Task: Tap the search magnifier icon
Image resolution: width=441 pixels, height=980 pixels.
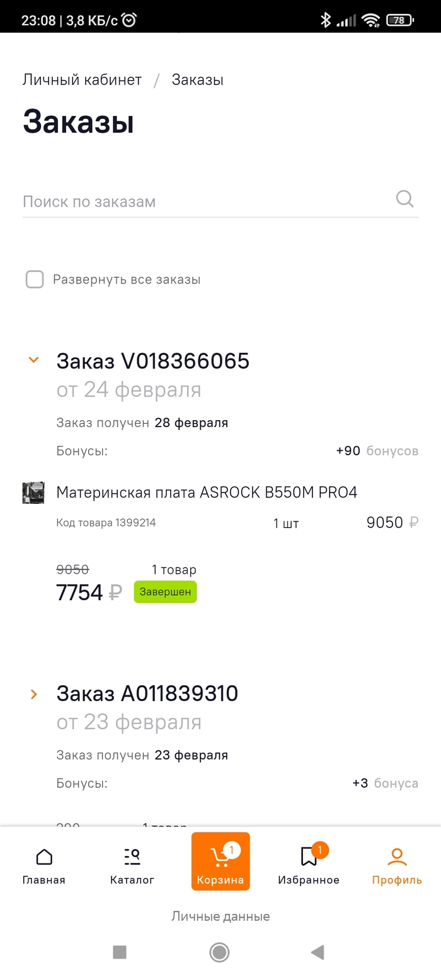Action: [404, 200]
